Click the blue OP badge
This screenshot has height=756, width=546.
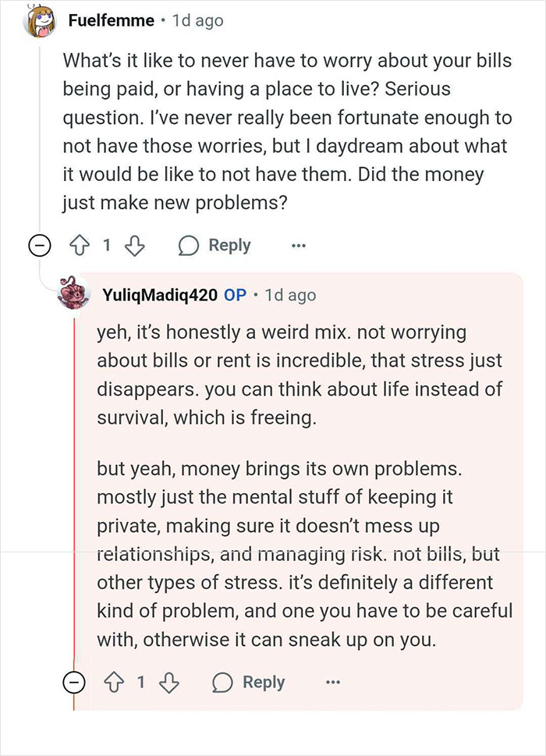click(x=236, y=295)
